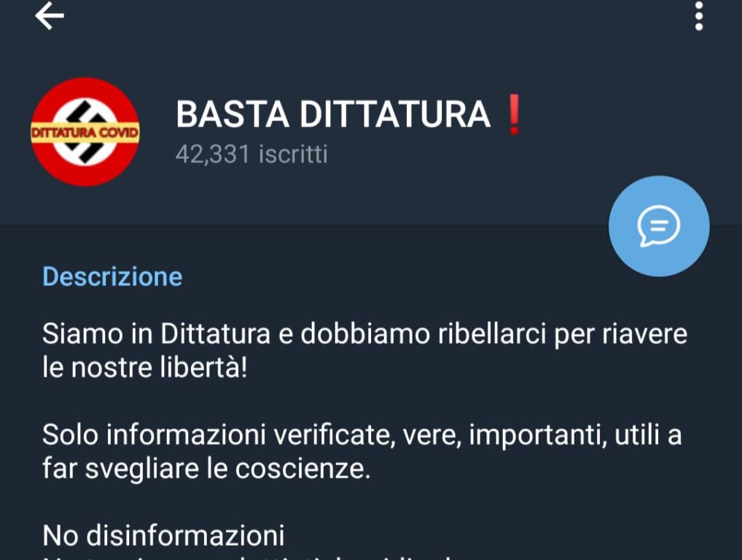Image resolution: width=742 pixels, height=560 pixels.
Task: Tap the 'Solo informazioni verificate' line
Action: click(362, 435)
